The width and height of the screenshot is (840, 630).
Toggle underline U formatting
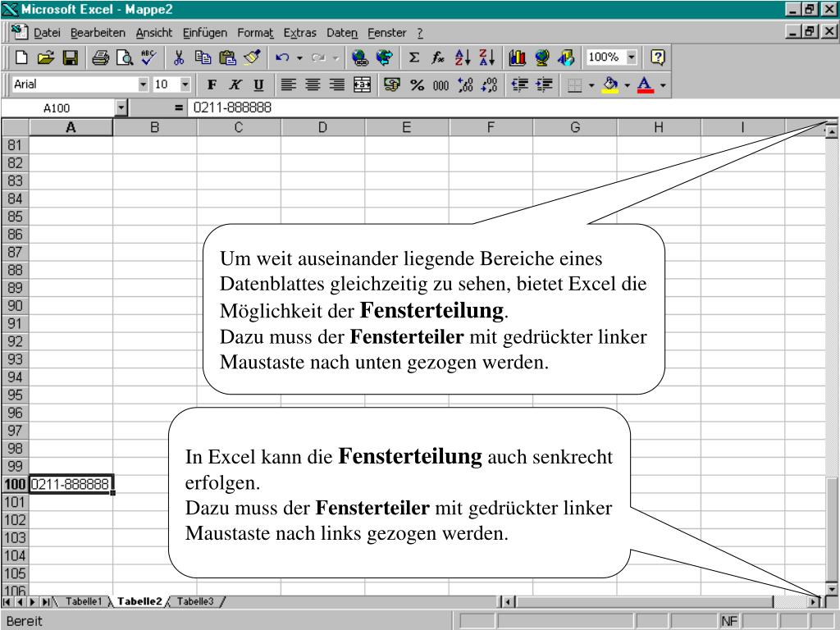point(259,84)
